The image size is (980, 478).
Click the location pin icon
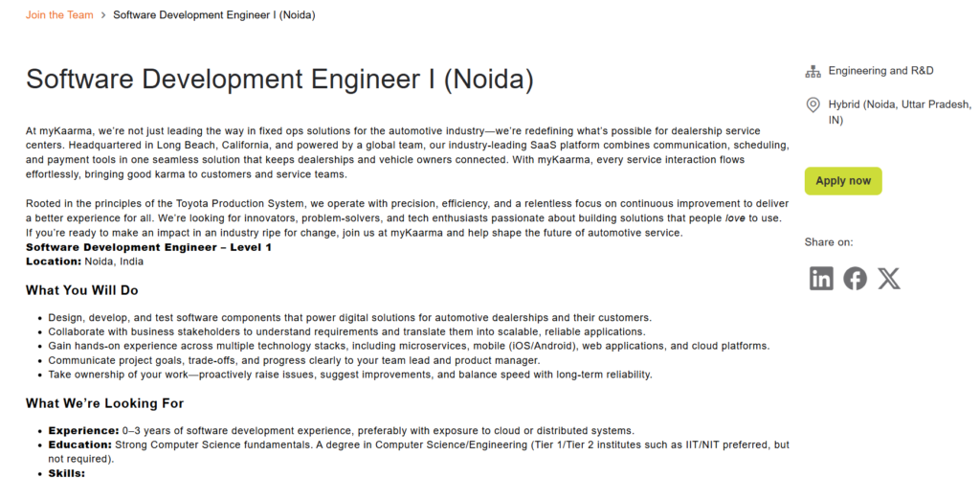pyautogui.click(x=813, y=104)
